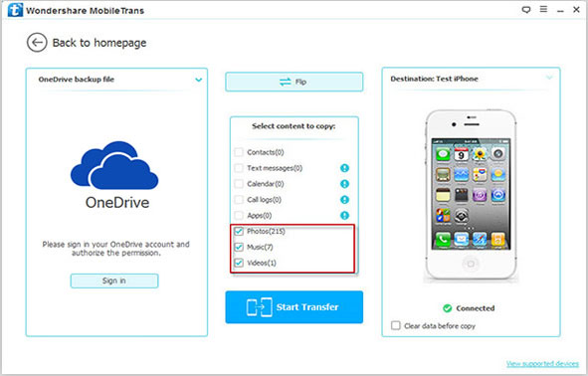
Task: Click the back arrow circle icon
Action: (37, 43)
